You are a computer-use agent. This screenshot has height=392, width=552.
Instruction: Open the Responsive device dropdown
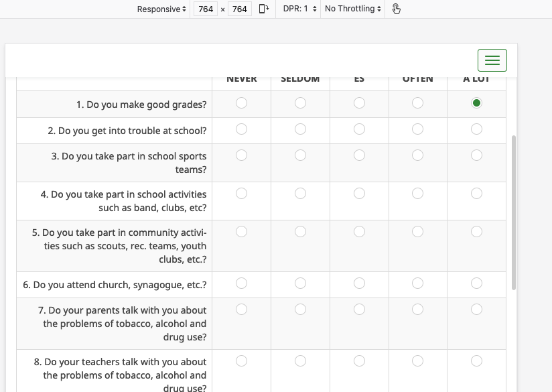tap(161, 9)
